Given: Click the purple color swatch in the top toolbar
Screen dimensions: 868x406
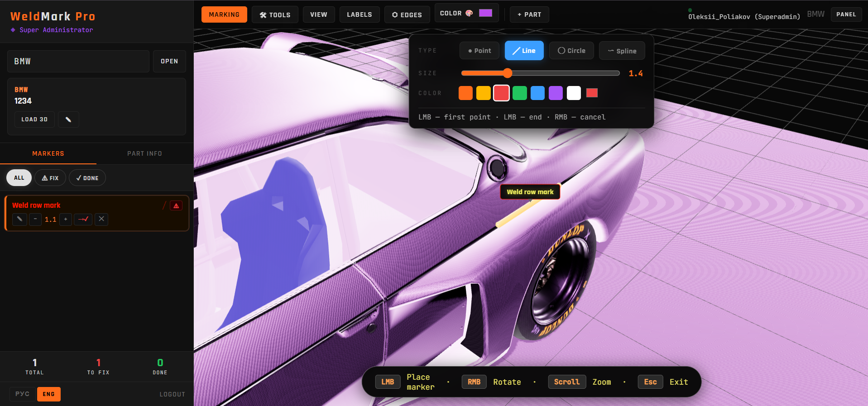Looking at the screenshot, I should [x=485, y=13].
